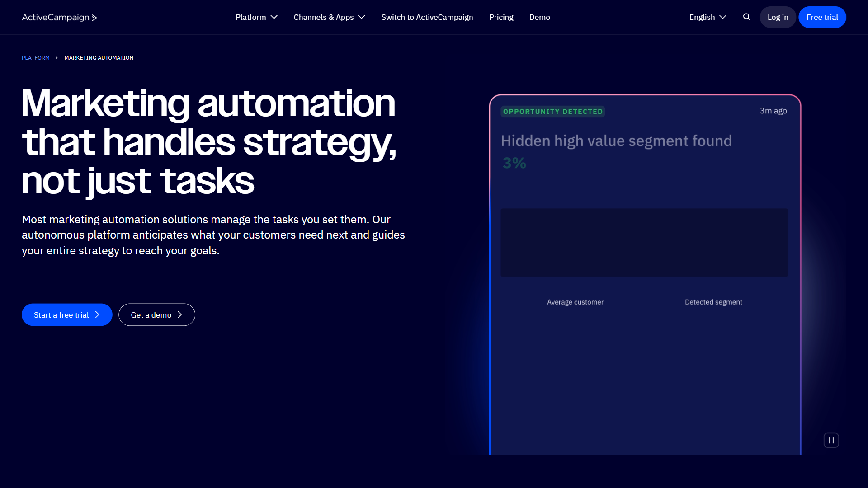Follow the PLATFORM breadcrumb link
This screenshot has height=488, width=868.
coord(36,58)
